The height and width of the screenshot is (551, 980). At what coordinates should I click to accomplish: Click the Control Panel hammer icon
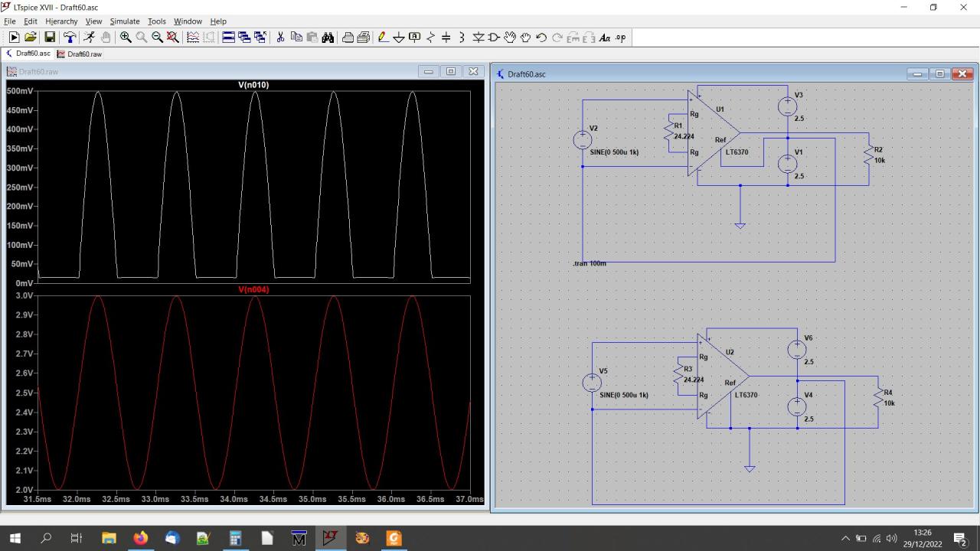tap(70, 37)
